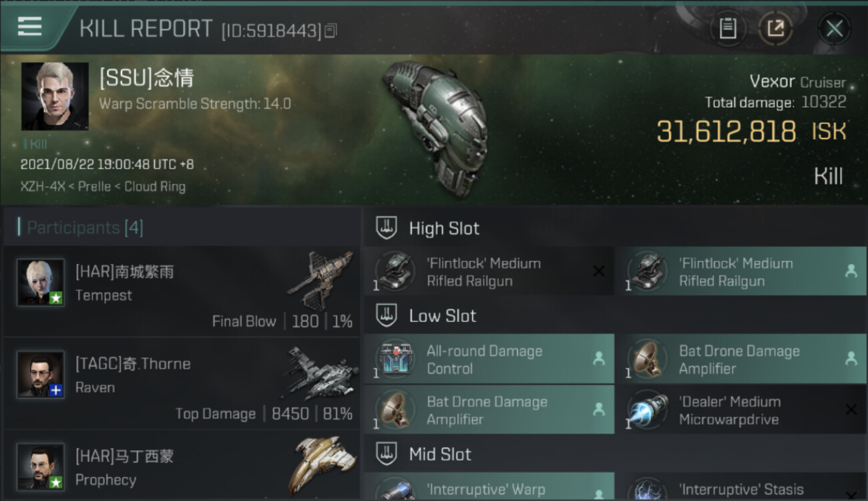
Task: Select the Tempest participant 南城繁雨
Action: point(182,291)
